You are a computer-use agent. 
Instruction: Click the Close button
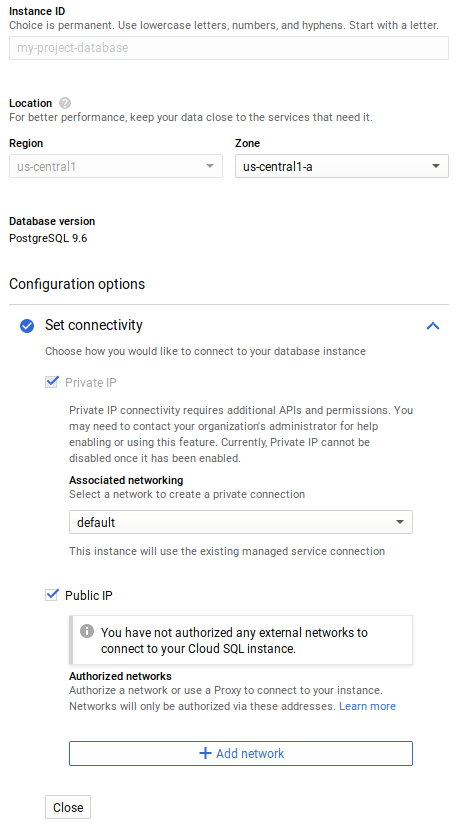[68, 807]
